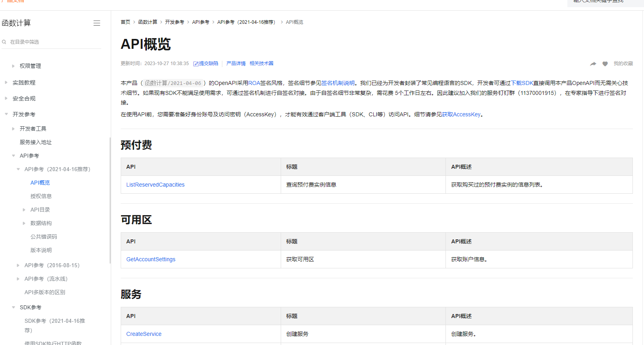Collapse the 开发参考 tree node
This screenshot has height=345, width=644.
pyautogui.click(x=6, y=114)
